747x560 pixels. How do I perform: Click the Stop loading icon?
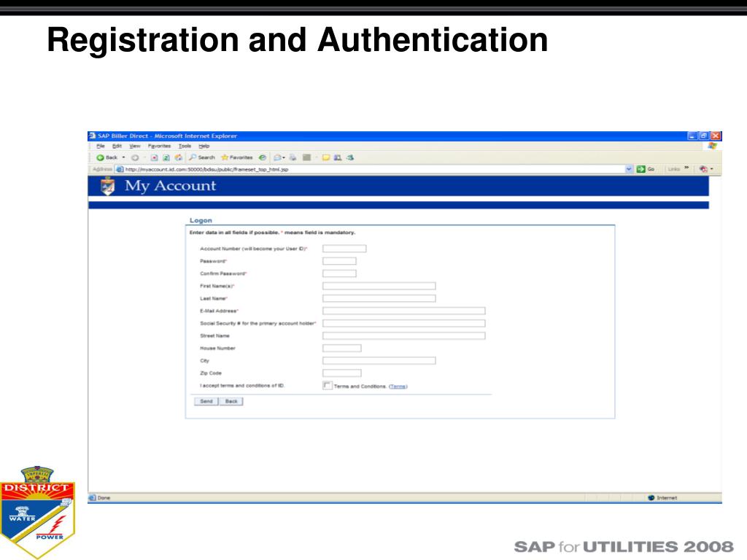point(155,157)
